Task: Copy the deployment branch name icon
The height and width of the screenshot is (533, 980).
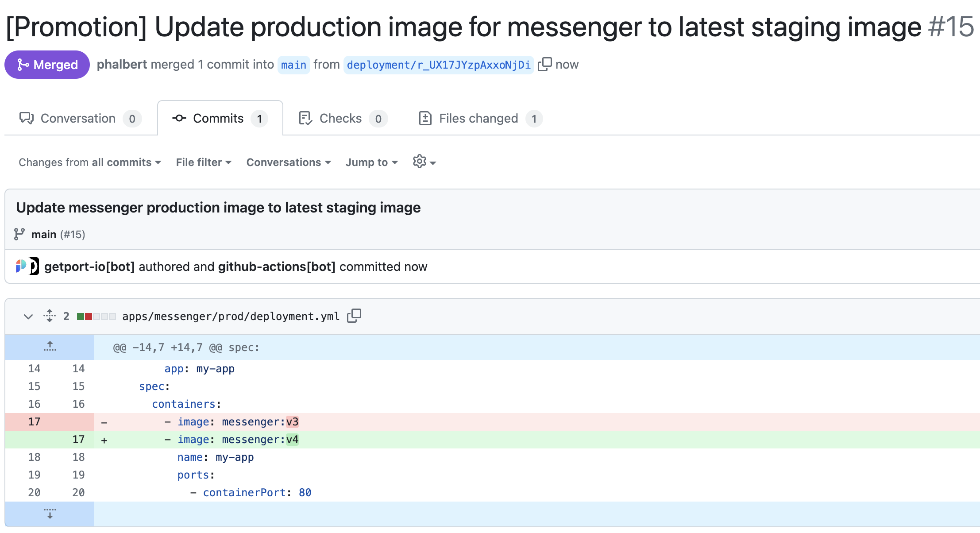Action: click(x=544, y=65)
